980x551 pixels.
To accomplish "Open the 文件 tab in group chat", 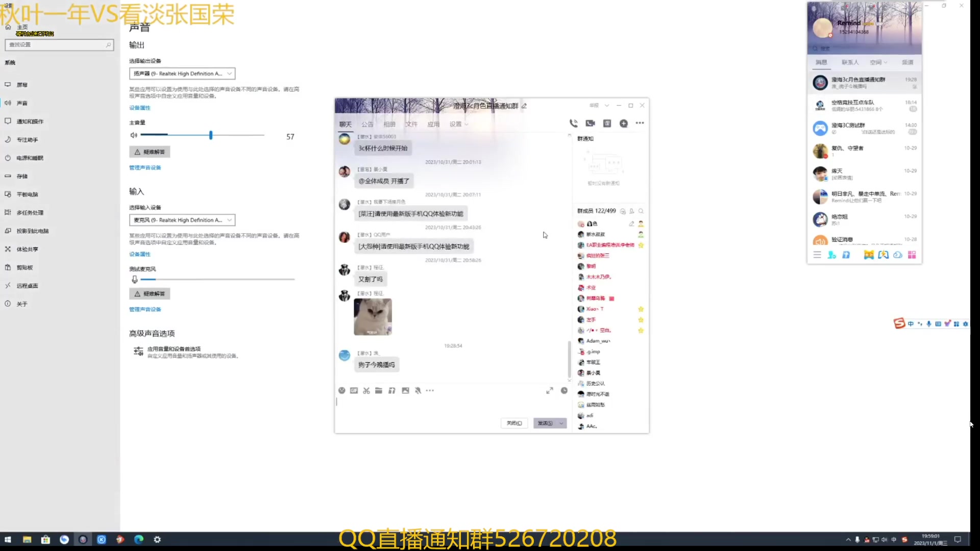I will click(411, 124).
